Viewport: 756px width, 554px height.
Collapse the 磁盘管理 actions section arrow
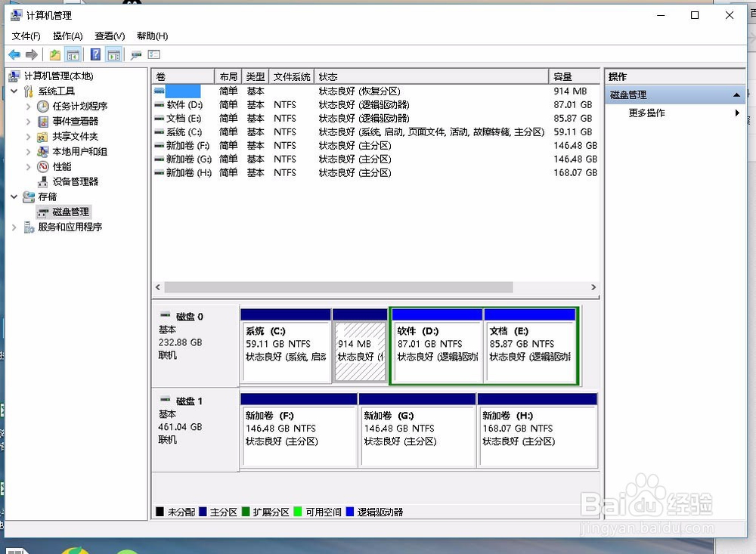(x=736, y=95)
